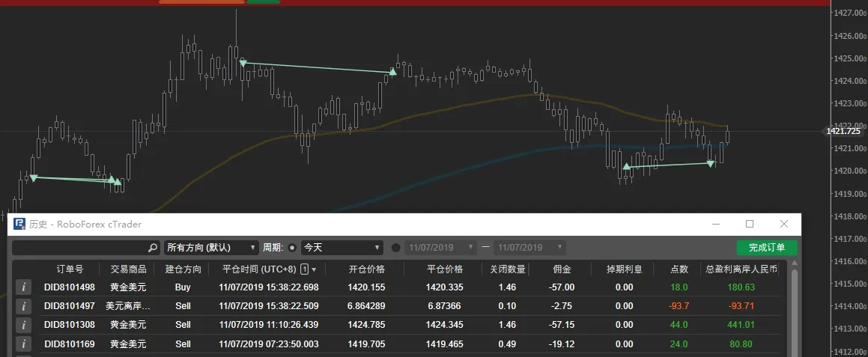Click the RoboForex cTrader window logo
Viewport: 868px width, 357px height.
[x=20, y=225]
